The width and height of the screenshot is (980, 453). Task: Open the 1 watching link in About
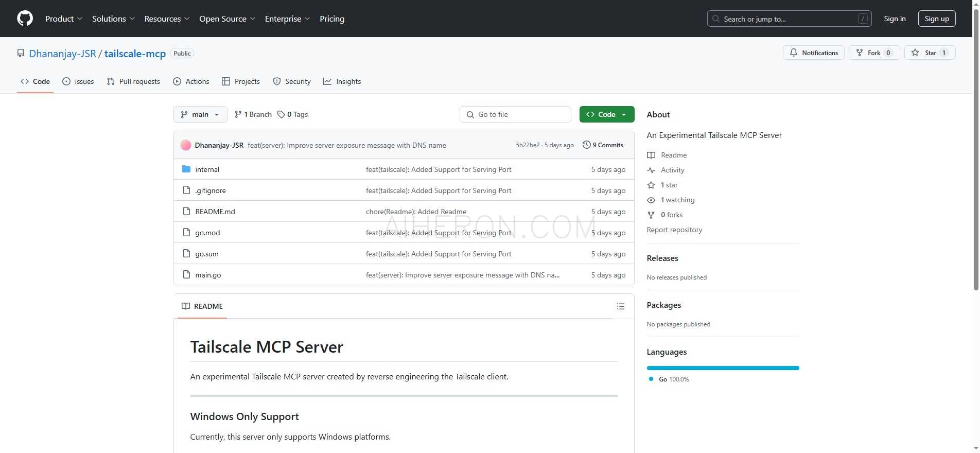point(677,200)
